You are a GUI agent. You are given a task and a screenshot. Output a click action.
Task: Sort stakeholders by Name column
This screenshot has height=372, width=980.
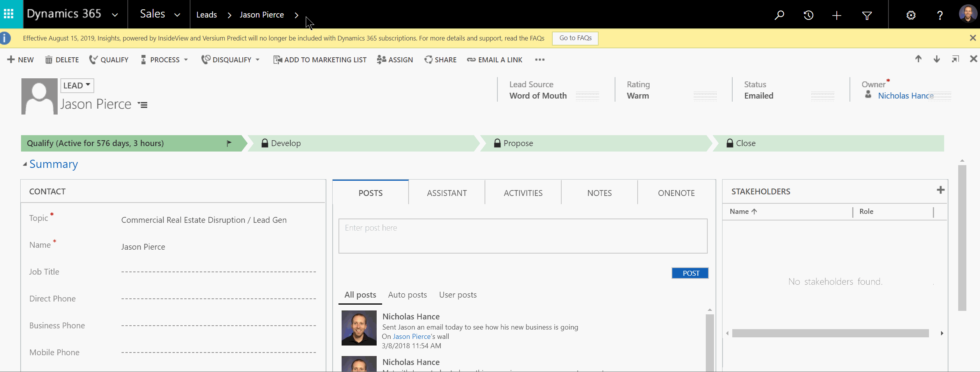click(x=743, y=212)
